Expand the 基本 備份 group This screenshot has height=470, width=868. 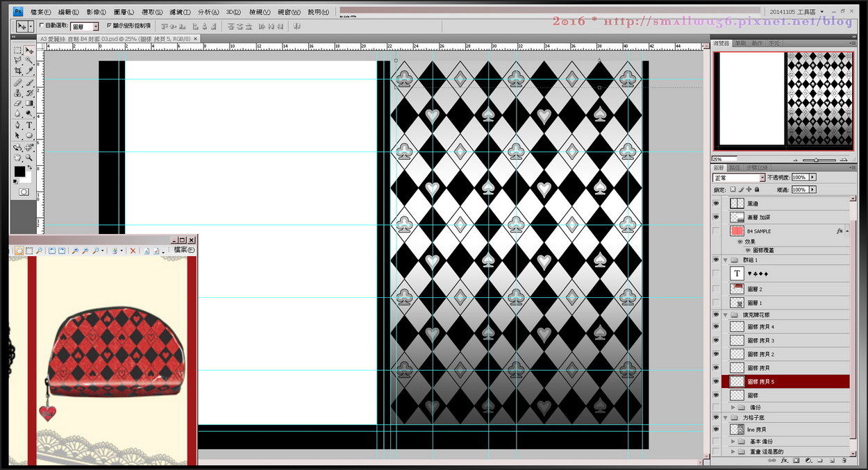pos(733,442)
